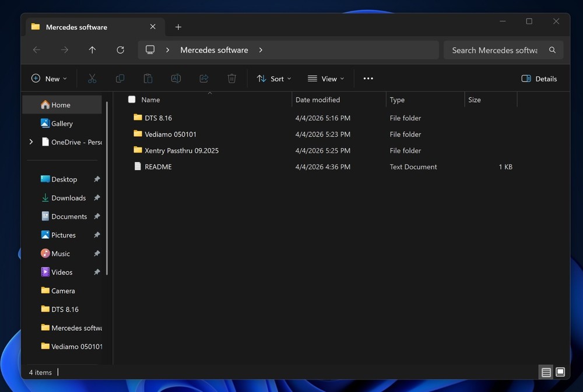Tick the select all items checkbox
583x392 pixels.
click(x=132, y=100)
